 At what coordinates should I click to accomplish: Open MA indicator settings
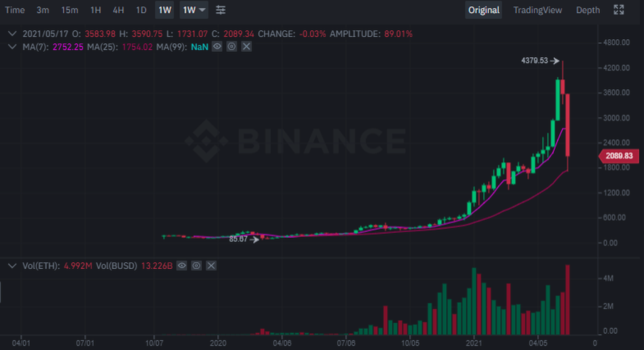coord(231,46)
